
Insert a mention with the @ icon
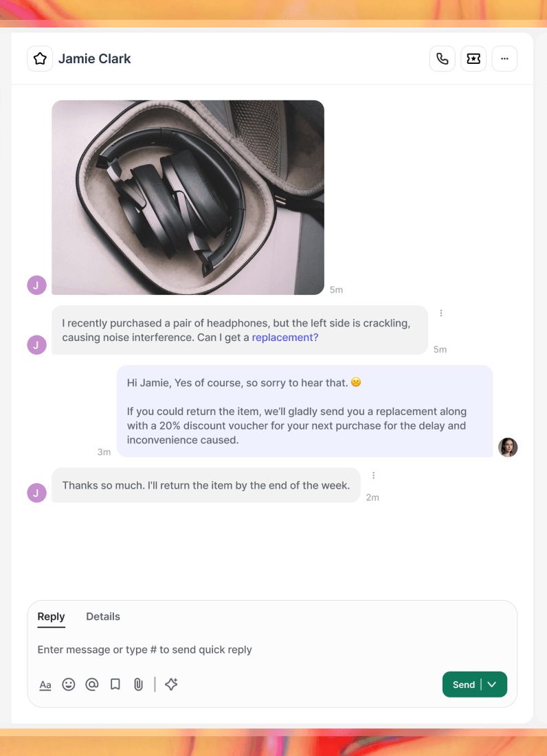[x=92, y=685]
